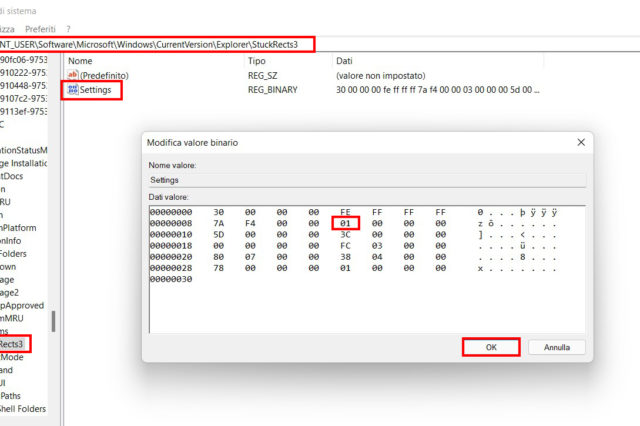Select the tree key ending in Mode
The height and width of the screenshot is (426, 640).
12,357
